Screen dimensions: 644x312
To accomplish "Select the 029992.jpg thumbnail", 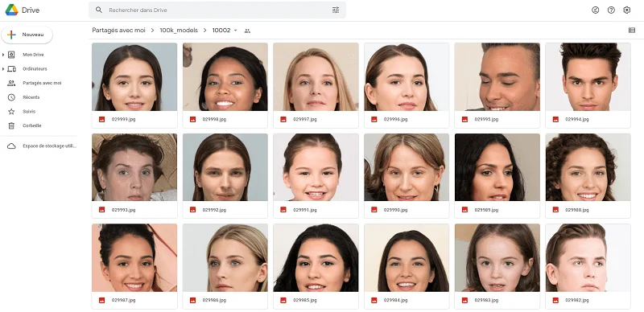I will point(225,167).
